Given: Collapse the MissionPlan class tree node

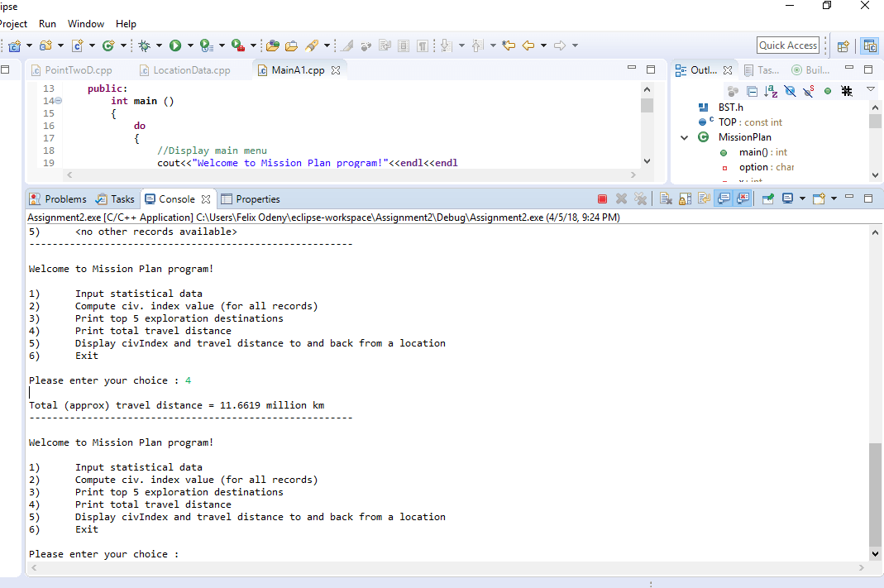Looking at the screenshot, I should point(685,137).
